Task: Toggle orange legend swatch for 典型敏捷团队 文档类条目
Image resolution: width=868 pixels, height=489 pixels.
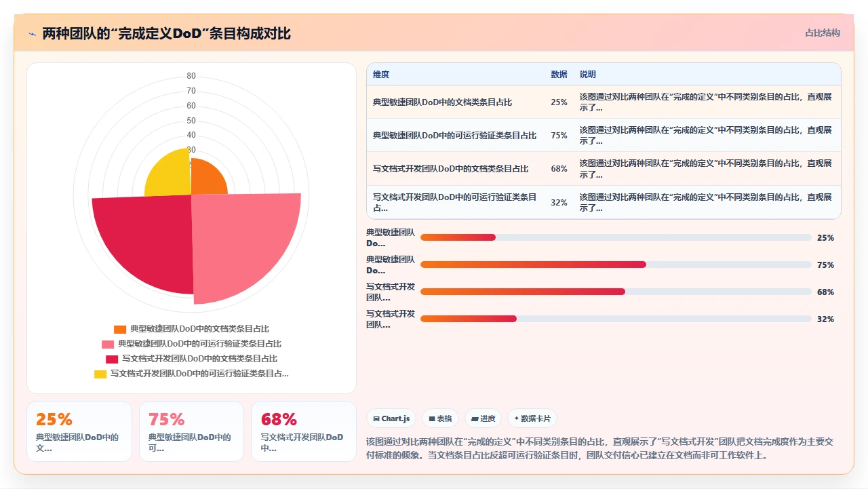Action: click(120, 329)
